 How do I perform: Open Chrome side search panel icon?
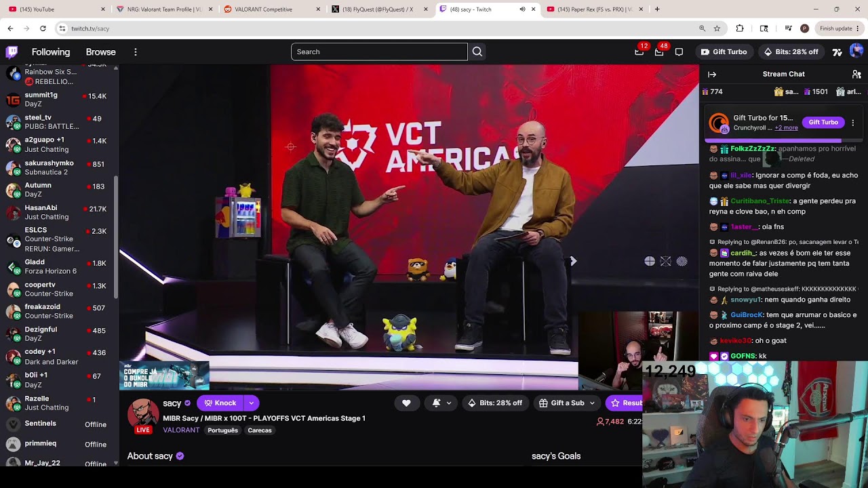pyautogui.click(x=764, y=28)
